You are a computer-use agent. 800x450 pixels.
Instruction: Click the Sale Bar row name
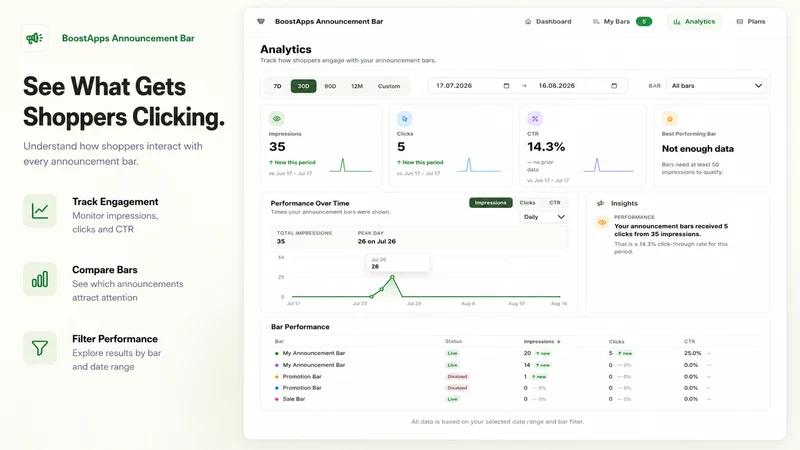click(294, 399)
